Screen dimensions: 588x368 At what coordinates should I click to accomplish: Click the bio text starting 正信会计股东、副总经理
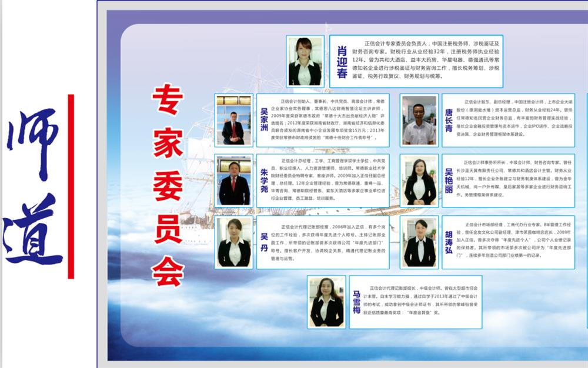pos(514,118)
